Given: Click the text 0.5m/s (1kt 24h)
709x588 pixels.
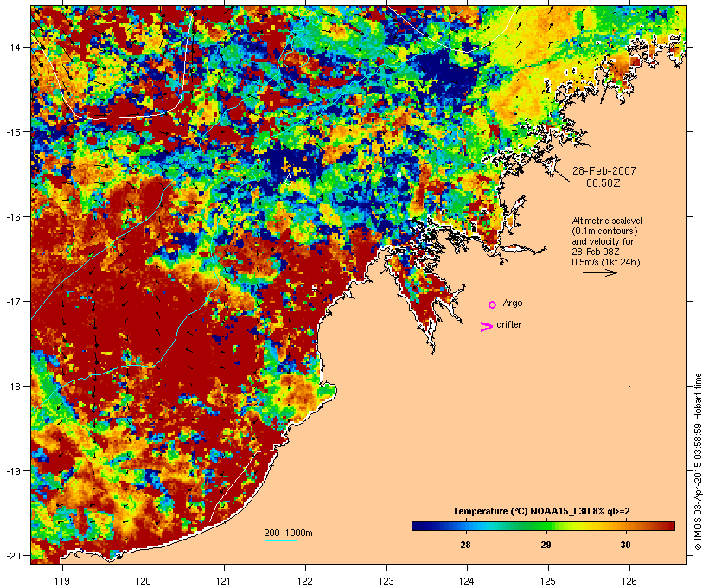Looking at the screenshot, I should [606, 262].
